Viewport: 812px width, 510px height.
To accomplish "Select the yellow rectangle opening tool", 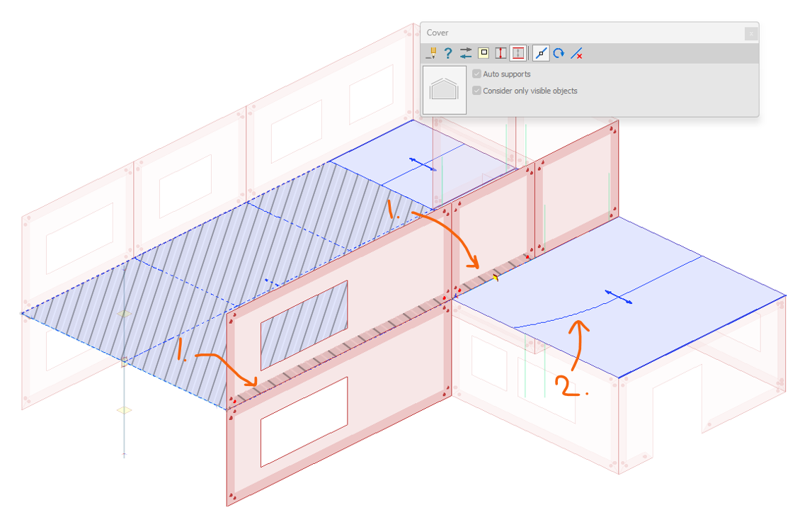I will (484, 53).
